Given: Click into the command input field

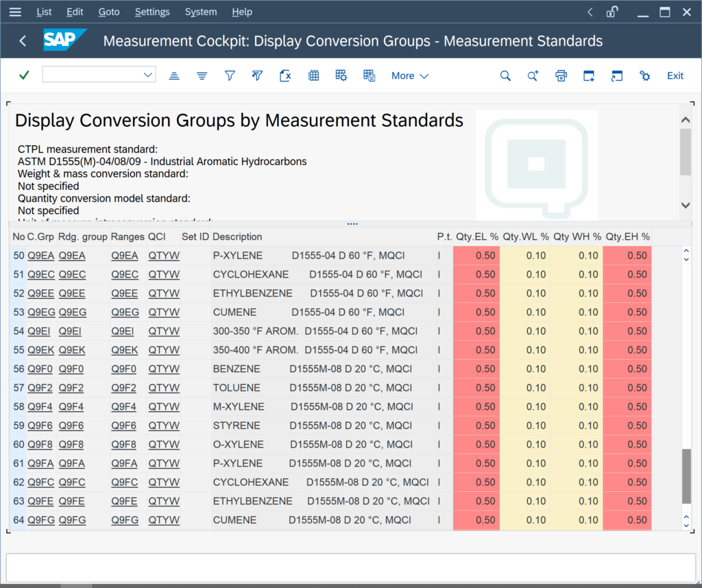Looking at the screenshot, I should tap(93, 75).
